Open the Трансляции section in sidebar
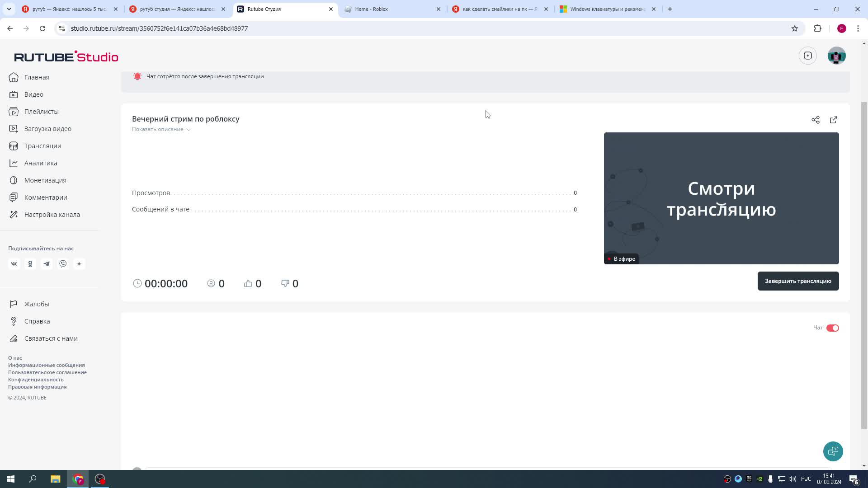 42,145
